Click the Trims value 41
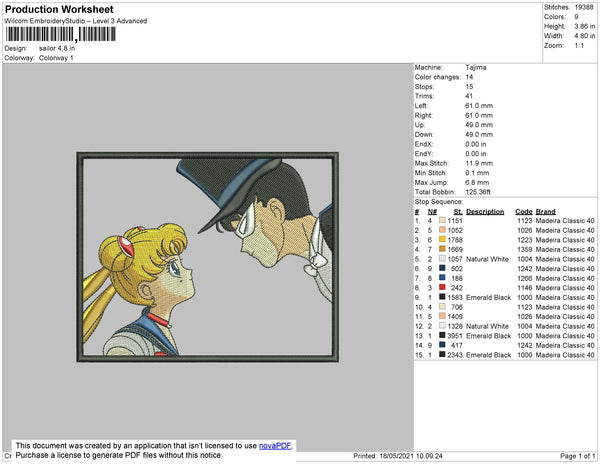The height and width of the screenshot is (464, 600). pos(469,96)
